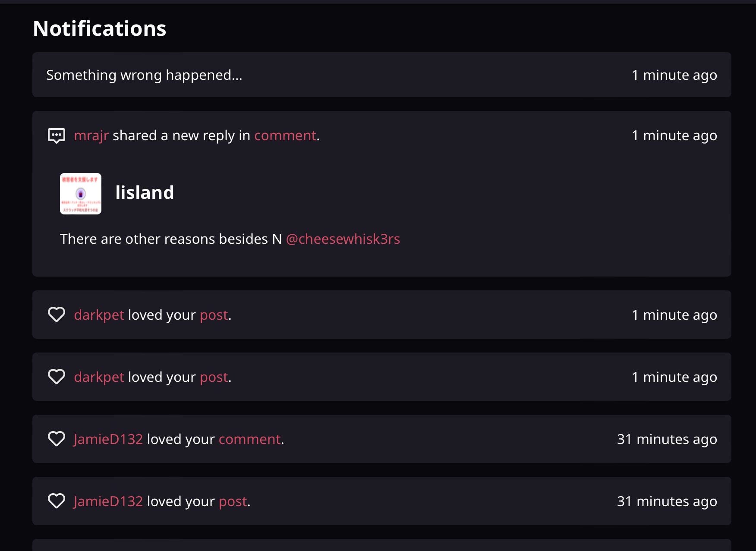
Task: Open the post link loved by JamieD132
Action: 233,502
